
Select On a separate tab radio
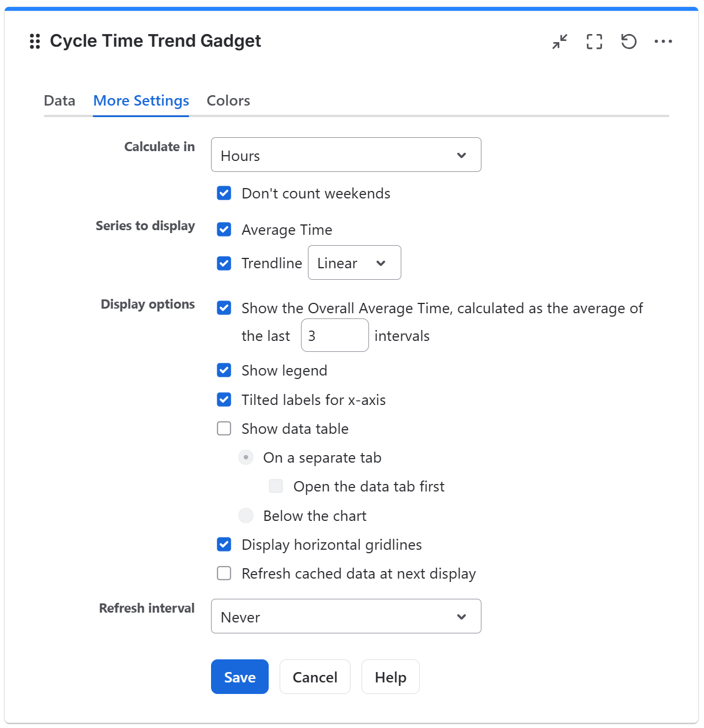pyautogui.click(x=246, y=457)
